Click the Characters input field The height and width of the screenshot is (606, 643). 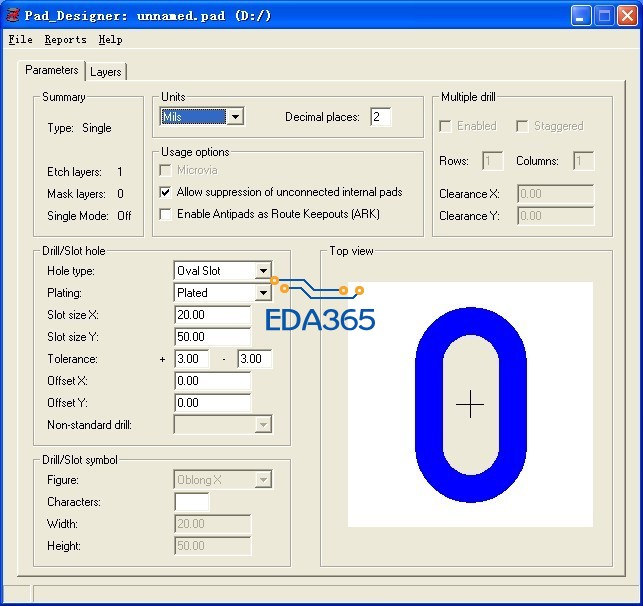click(x=192, y=502)
